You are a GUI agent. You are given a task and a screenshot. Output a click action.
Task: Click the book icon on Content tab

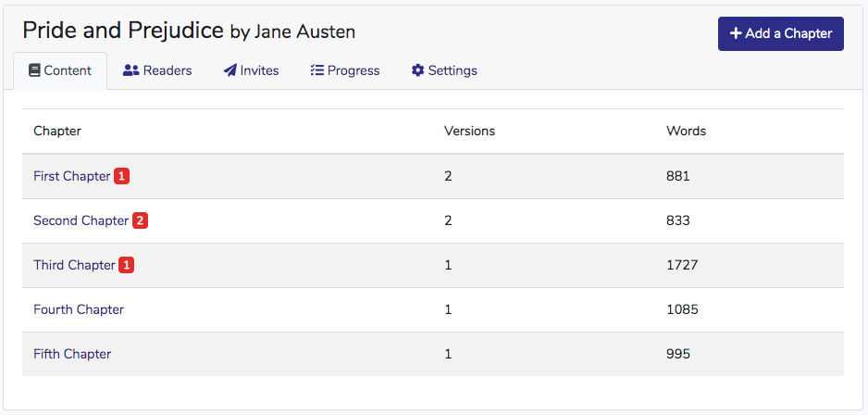pyautogui.click(x=34, y=70)
